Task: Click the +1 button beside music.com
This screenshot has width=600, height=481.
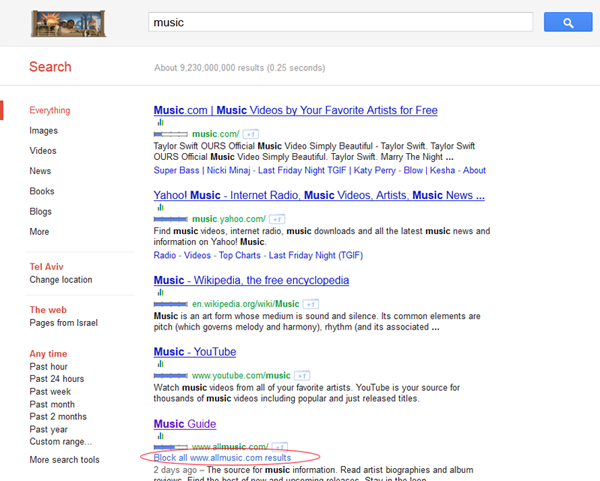Action: click(x=251, y=134)
